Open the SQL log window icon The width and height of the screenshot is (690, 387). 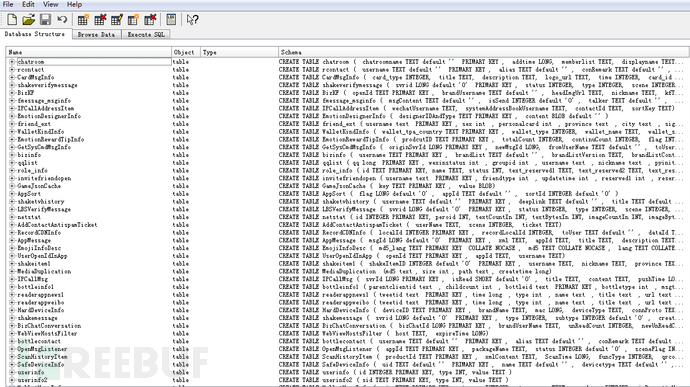[171, 19]
